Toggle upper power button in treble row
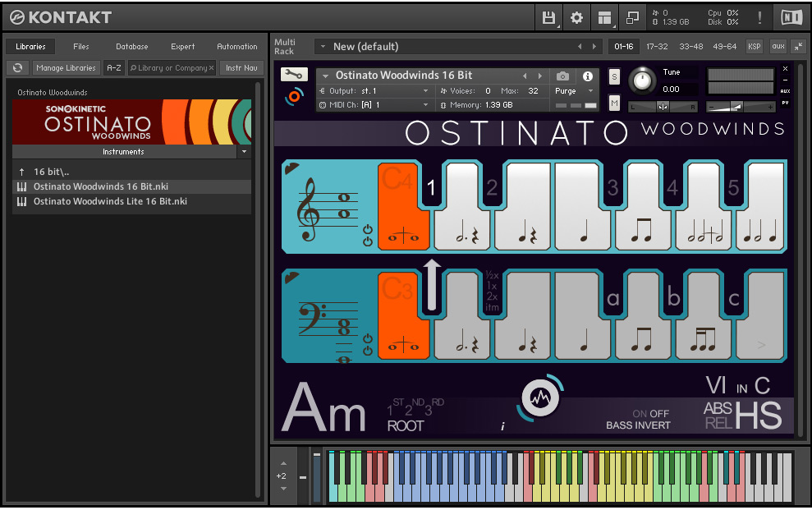This screenshot has width=812, height=510. pos(368,229)
